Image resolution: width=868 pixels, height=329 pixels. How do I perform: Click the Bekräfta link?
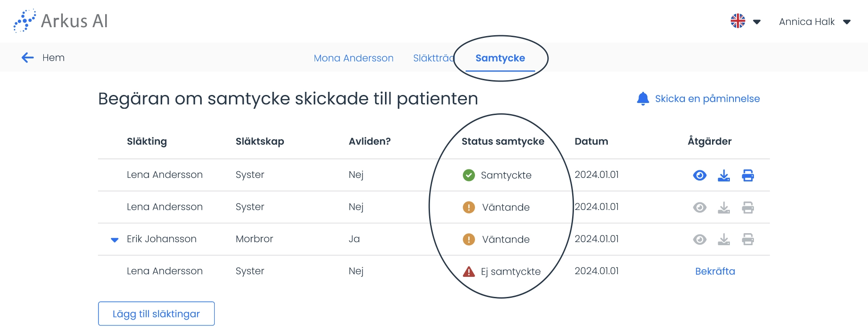715,271
